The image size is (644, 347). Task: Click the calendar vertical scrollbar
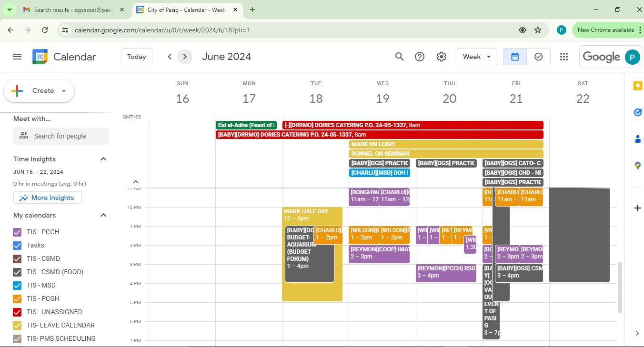point(620,287)
